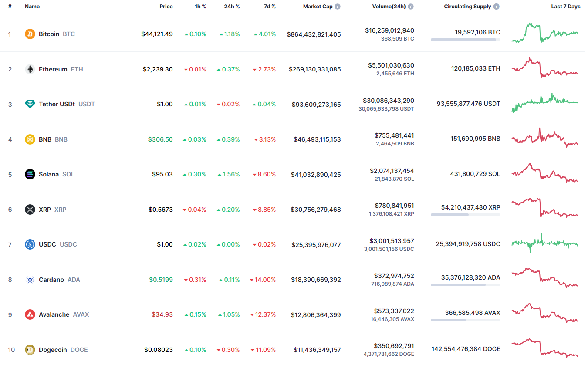
Task: Show the Circulating Supply info icon
Action: coord(497,7)
